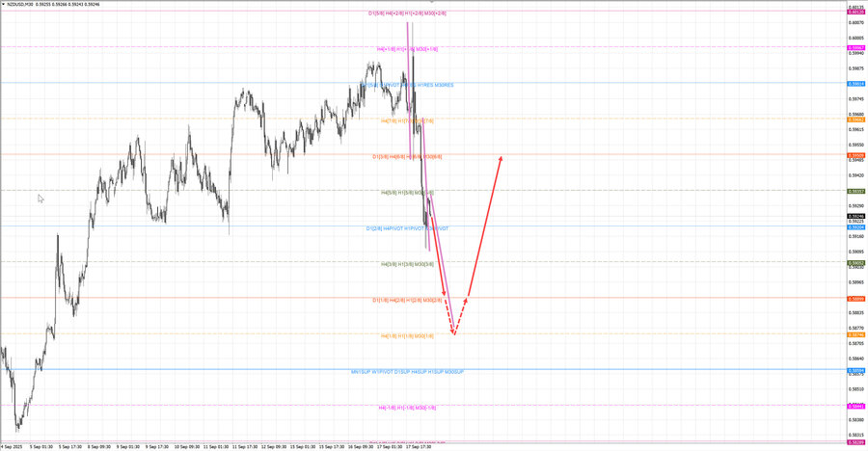Select the H4[3/8] H1[3/8] M30[3/8] label

coord(407,264)
